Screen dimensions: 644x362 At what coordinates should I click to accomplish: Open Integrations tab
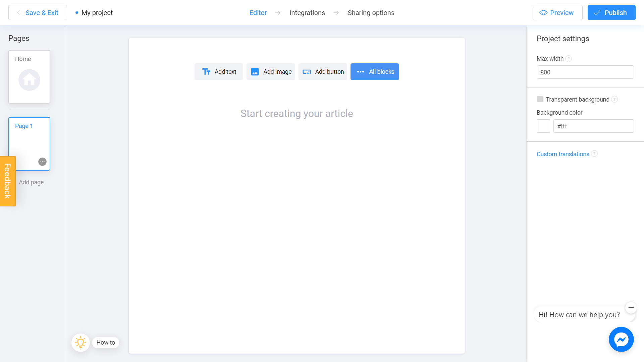[307, 13]
